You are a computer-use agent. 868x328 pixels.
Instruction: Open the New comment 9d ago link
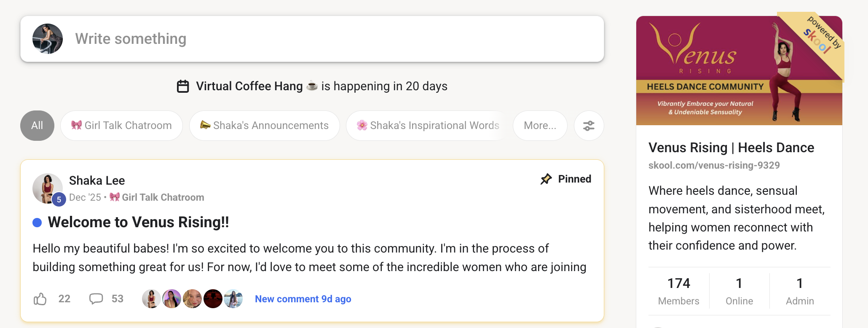[303, 299]
